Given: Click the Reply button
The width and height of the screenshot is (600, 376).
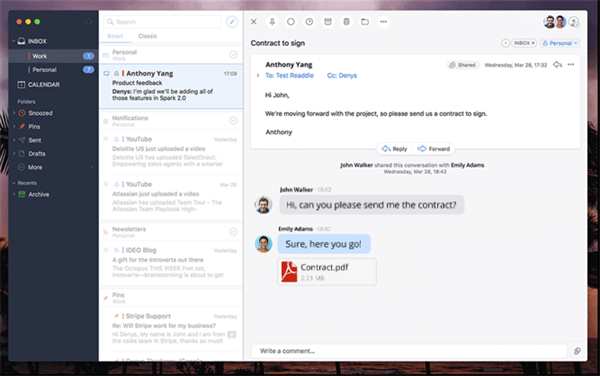Looking at the screenshot, I should point(395,149).
